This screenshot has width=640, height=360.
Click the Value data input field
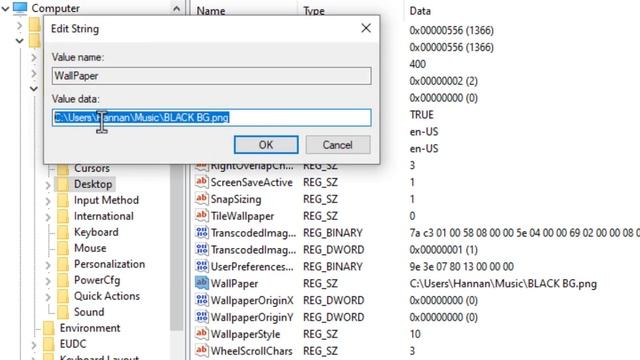coord(211,118)
